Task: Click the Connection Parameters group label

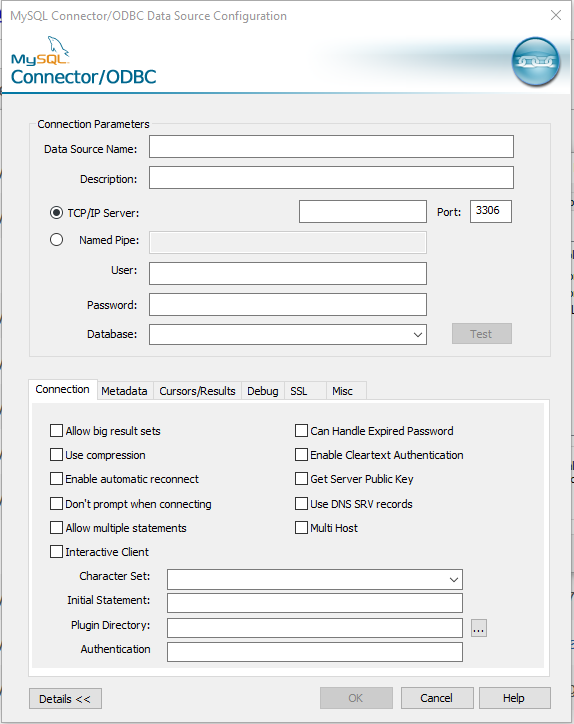Action: [93, 124]
